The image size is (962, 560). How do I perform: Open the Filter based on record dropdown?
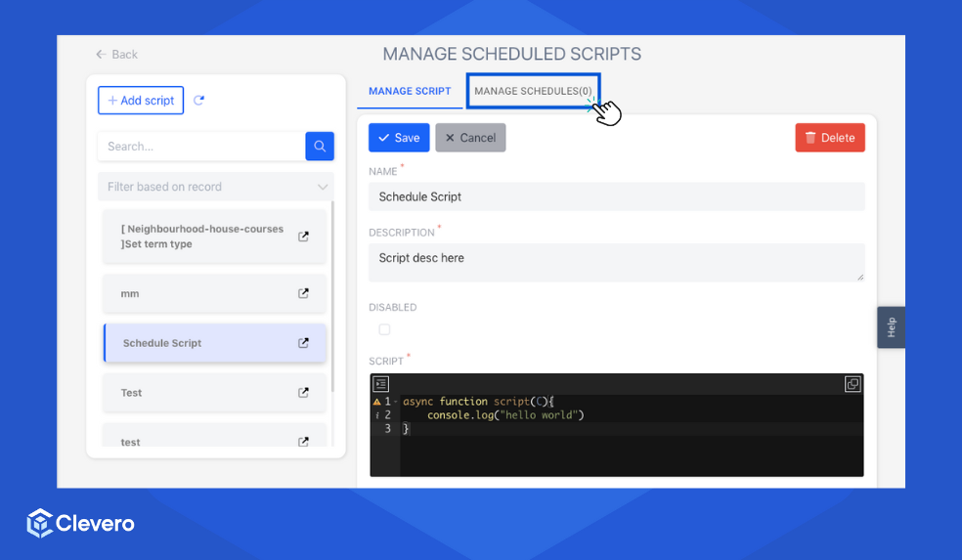216,187
